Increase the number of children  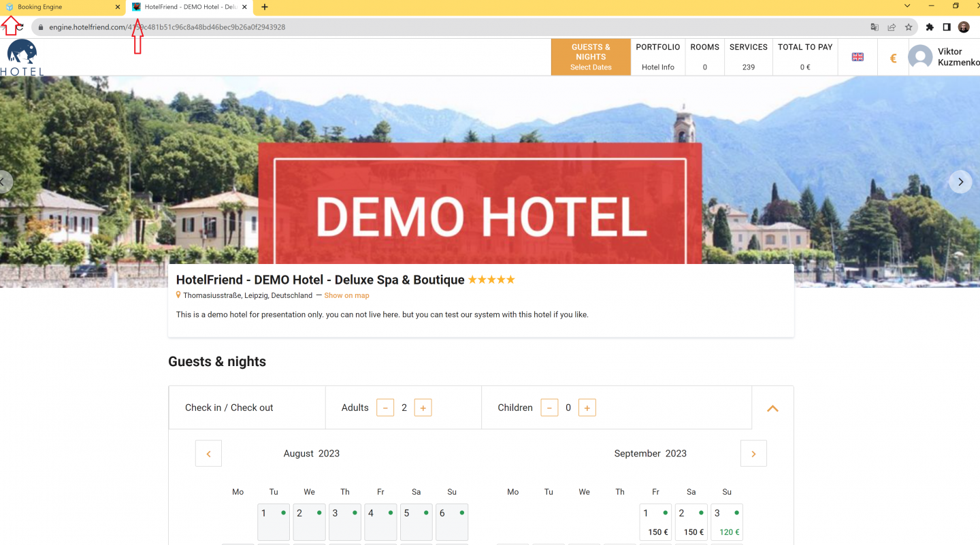(x=587, y=408)
